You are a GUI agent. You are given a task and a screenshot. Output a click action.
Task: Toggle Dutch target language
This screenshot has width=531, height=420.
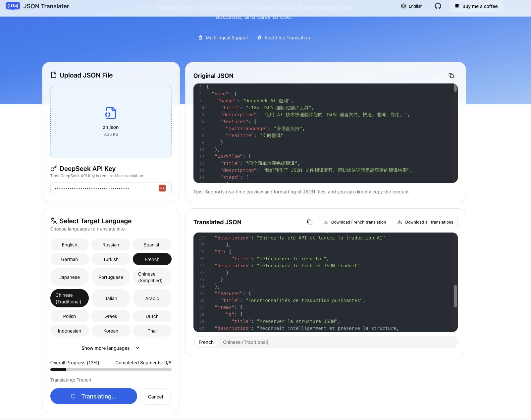pyautogui.click(x=152, y=316)
